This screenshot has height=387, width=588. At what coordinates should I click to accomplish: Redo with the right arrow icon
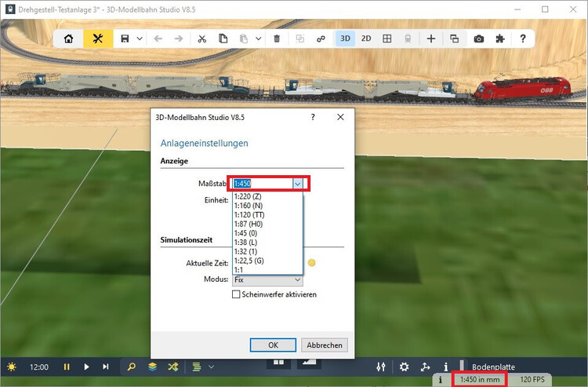coord(179,38)
